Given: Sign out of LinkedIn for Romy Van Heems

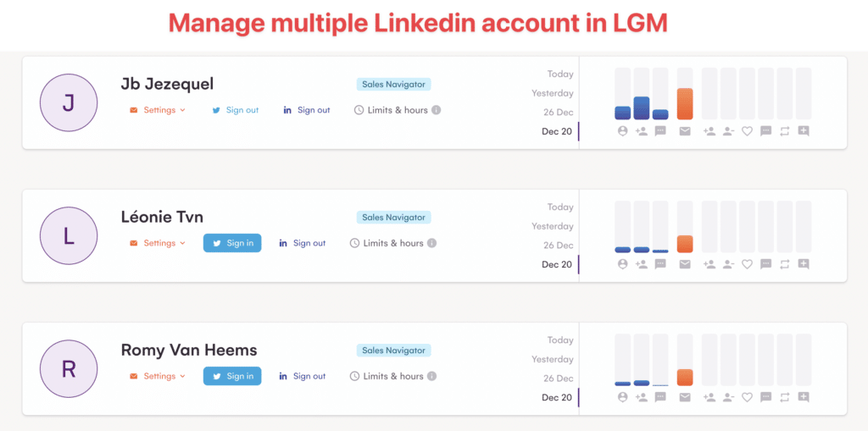Looking at the screenshot, I should (303, 376).
